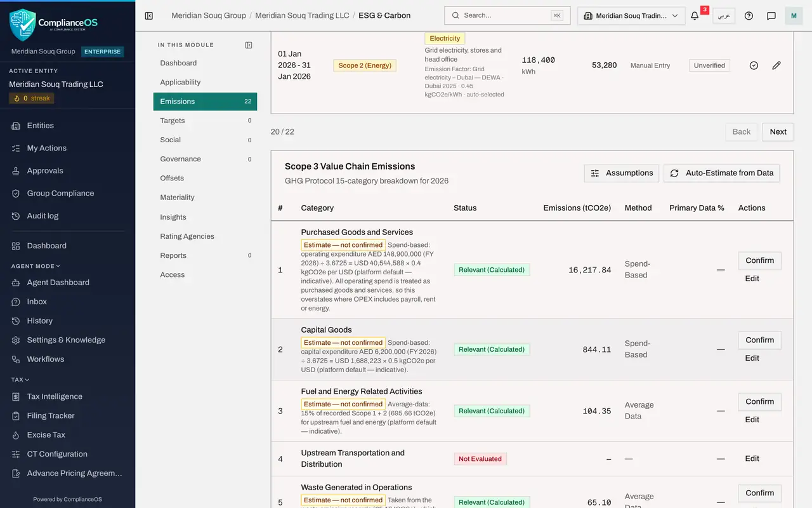Go to the Next page of entries
The width and height of the screenshot is (812, 508).
pos(778,132)
